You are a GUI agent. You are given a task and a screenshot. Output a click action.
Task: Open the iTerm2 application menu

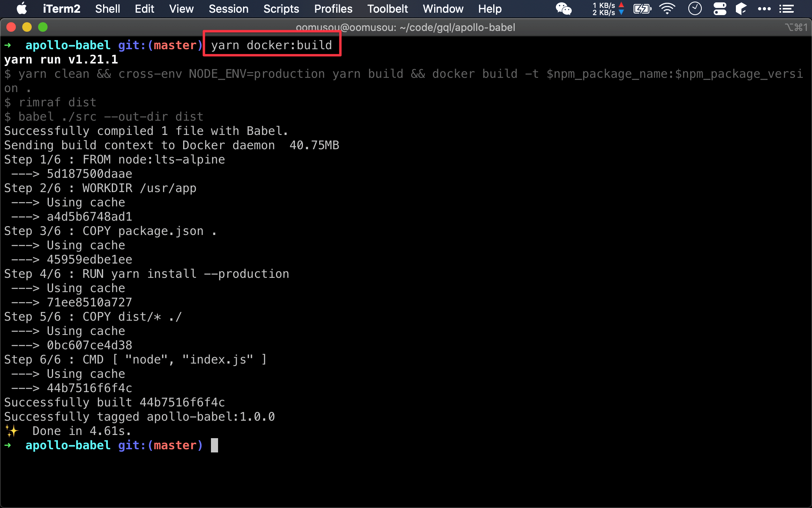(x=61, y=9)
